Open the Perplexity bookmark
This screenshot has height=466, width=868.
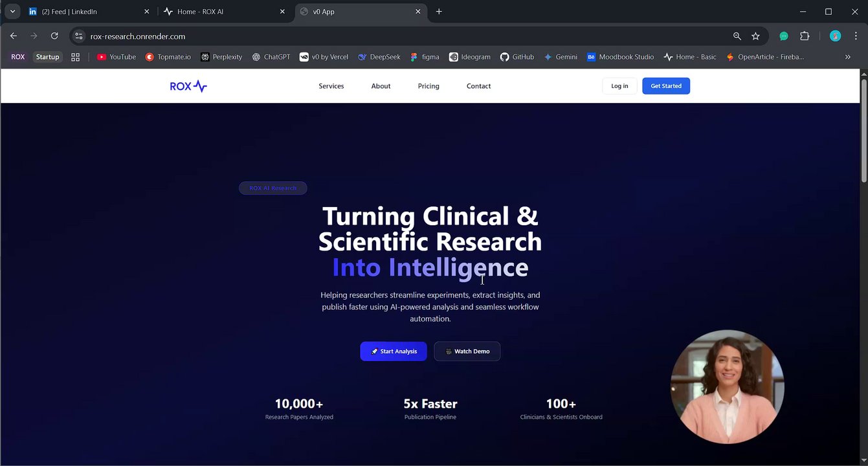click(221, 57)
